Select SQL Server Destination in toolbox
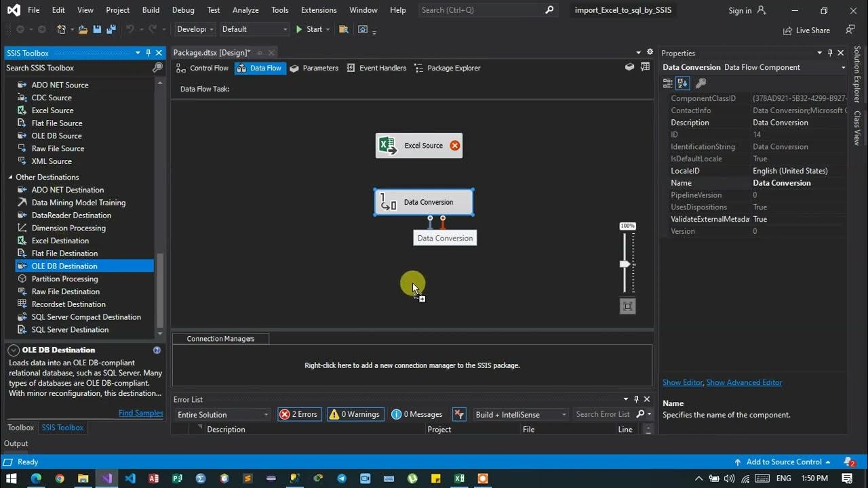Image resolution: width=868 pixels, height=488 pixels. (70, 329)
